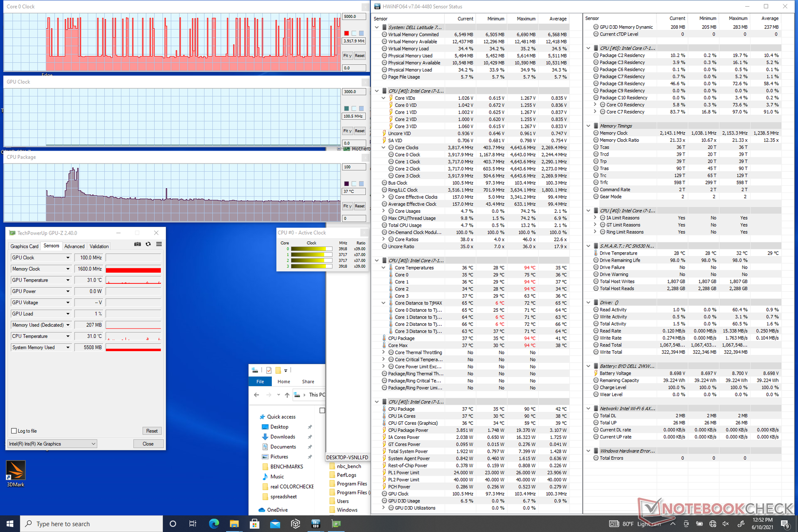Open File Explorer from the taskbar

click(x=234, y=524)
